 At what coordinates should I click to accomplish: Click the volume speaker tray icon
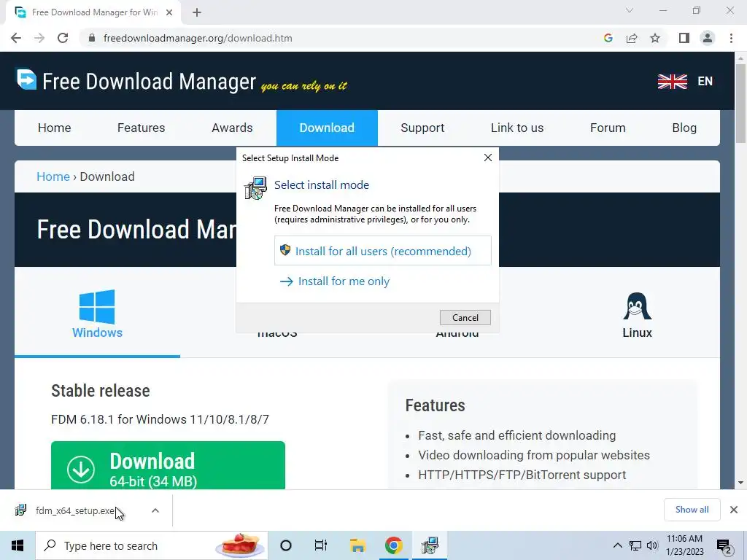coord(652,545)
